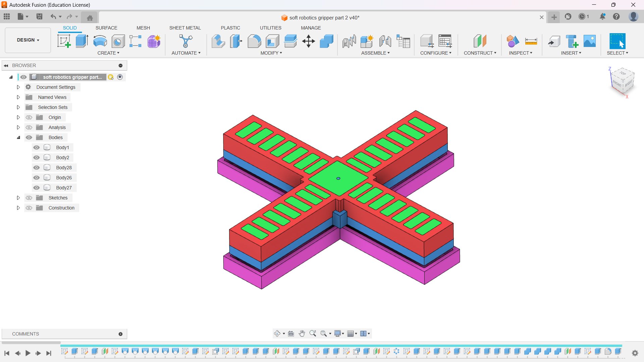
Task: Toggle visibility of Body1
Action: (37, 147)
